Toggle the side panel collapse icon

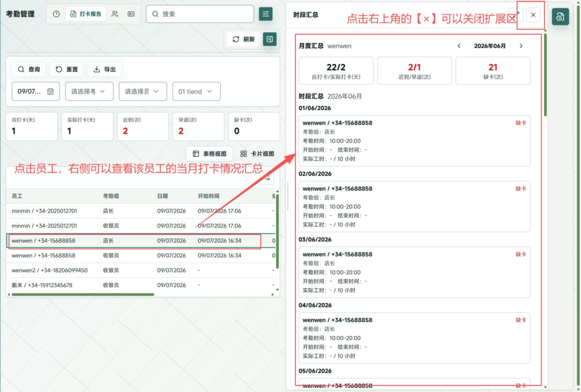click(269, 39)
